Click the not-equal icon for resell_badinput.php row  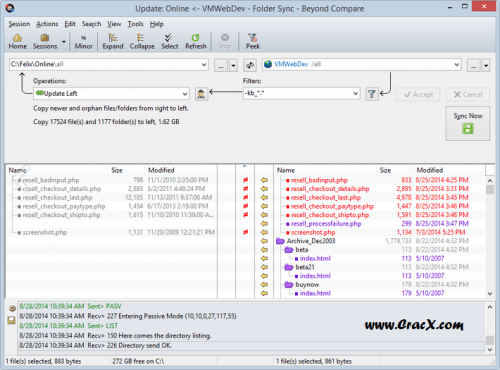coord(245,180)
